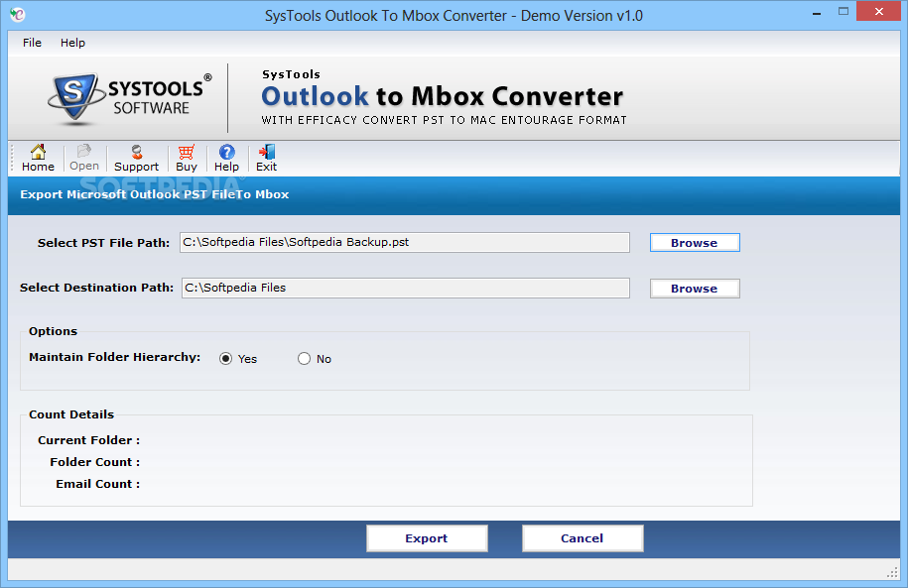Click the Open toolbar icon
Image resolution: width=908 pixels, height=588 pixels.
click(84, 158)
